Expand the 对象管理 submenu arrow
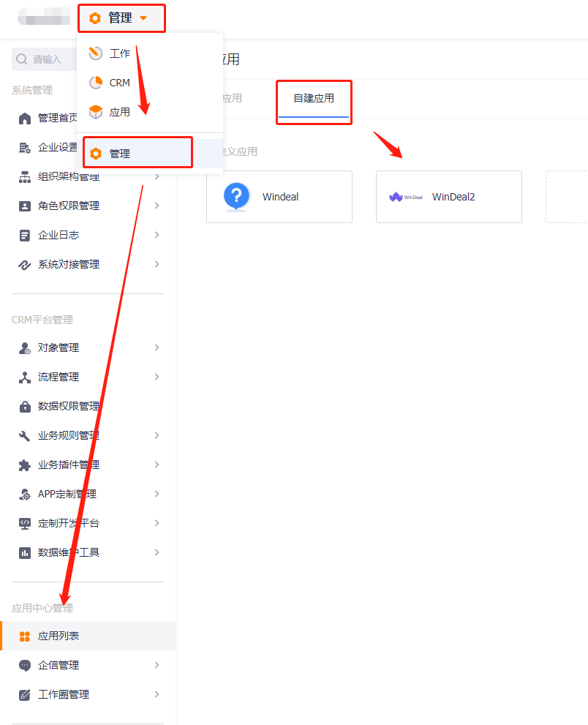This screenshot has height=725, width=588. pos(157,348)
